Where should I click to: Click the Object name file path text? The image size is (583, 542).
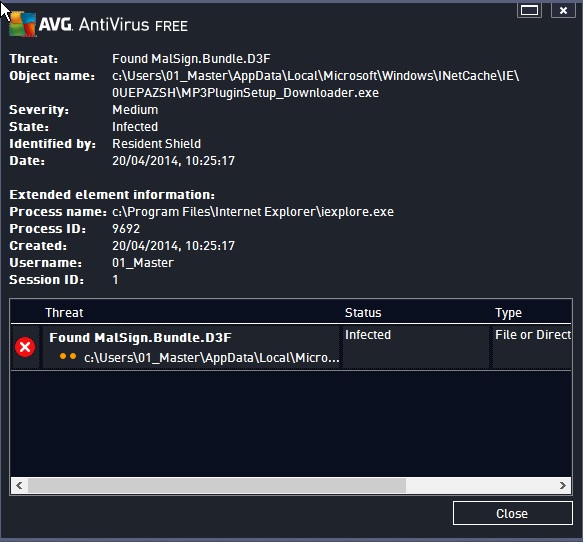tap(316, 84)
